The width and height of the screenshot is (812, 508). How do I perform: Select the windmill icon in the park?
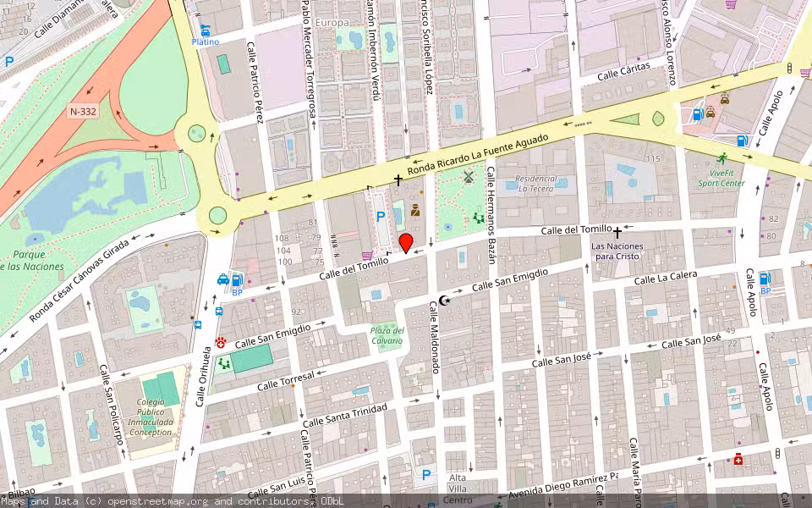point(466,178)
